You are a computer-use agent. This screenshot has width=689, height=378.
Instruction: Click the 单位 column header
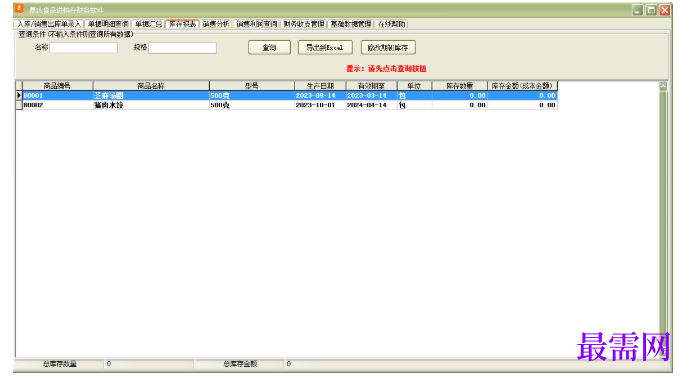(x=414, y=86)
